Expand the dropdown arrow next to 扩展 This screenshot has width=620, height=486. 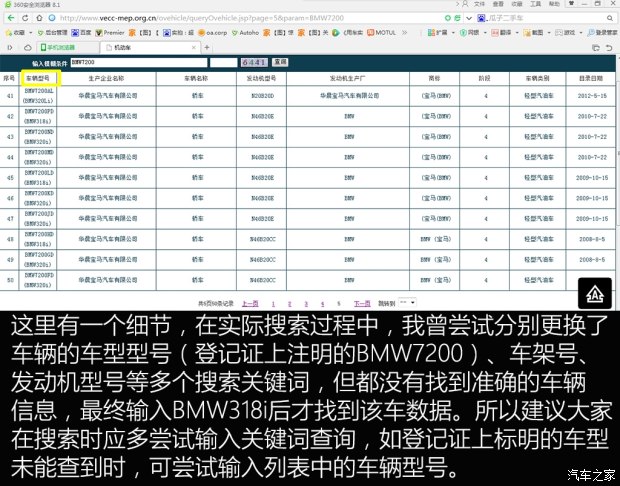point(453,33)
